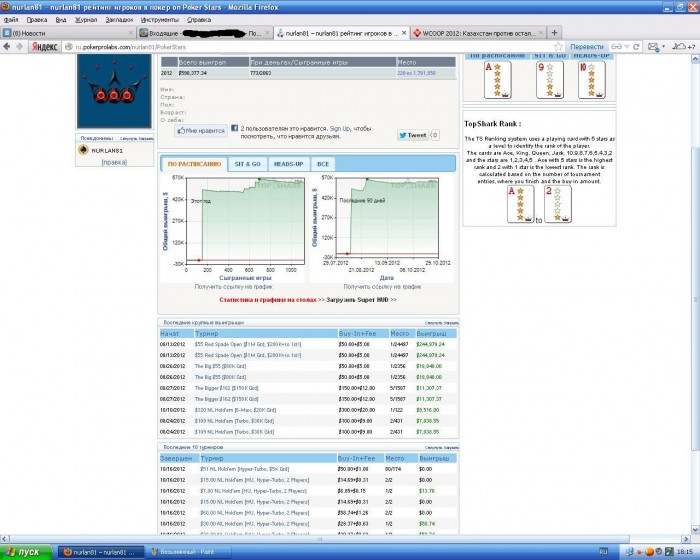700x560 pixels.
Task: Click the glasses reader icon in the address bar
Action: [x=617, y=46]
